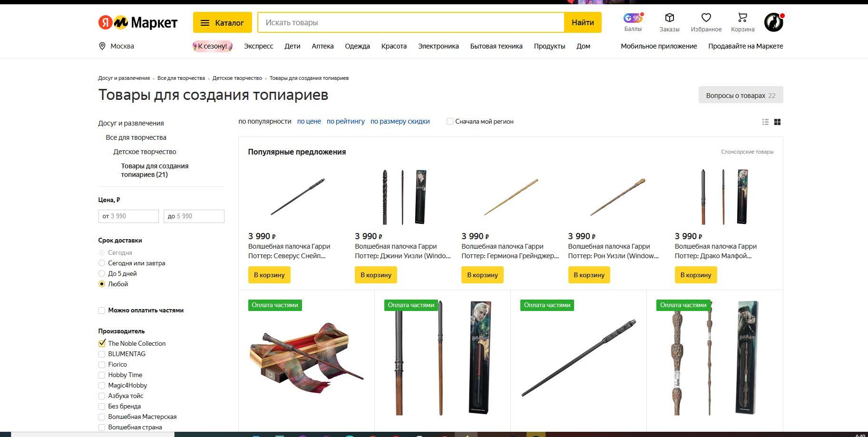Image resolution: width=868 pixels, height=437 pixels.
Task: Open Вопросы о товарах button
Action: pyautogui.click(x=741, y=95)
